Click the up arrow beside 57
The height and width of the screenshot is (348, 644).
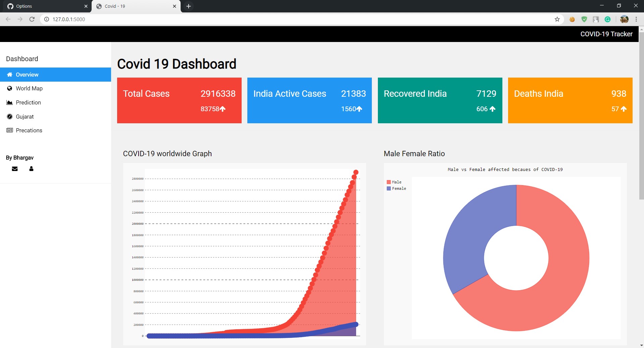(624, 109)
